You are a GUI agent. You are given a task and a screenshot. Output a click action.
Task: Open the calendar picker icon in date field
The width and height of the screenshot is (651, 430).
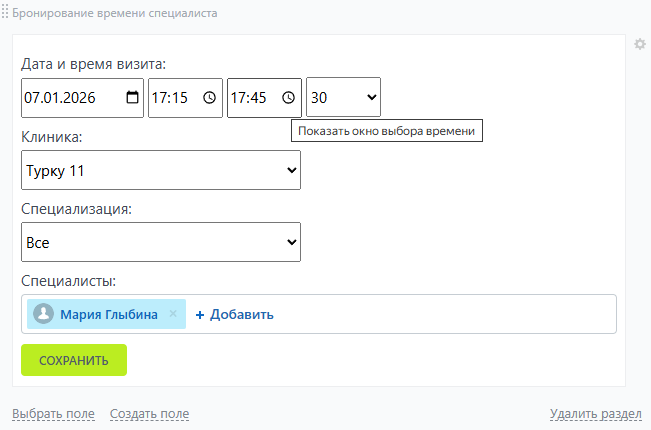[133, 98]
